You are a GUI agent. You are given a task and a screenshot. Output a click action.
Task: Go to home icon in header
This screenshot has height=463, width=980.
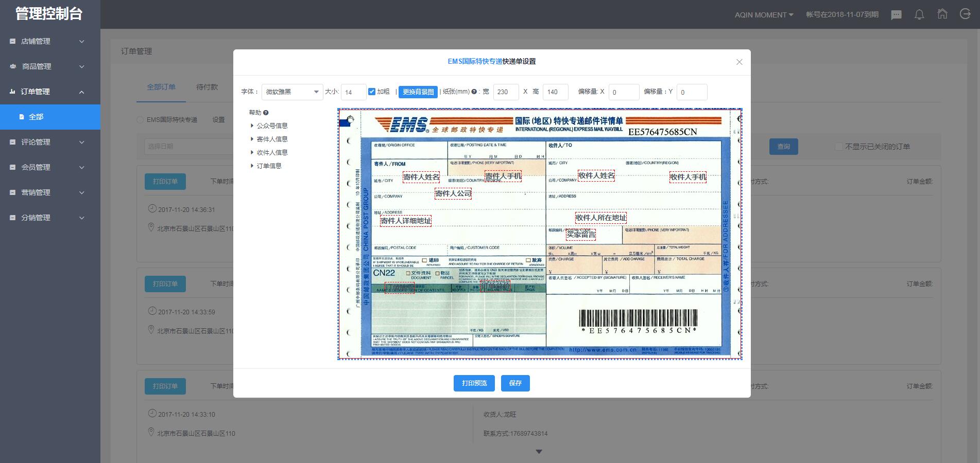(x=942, y=14)
